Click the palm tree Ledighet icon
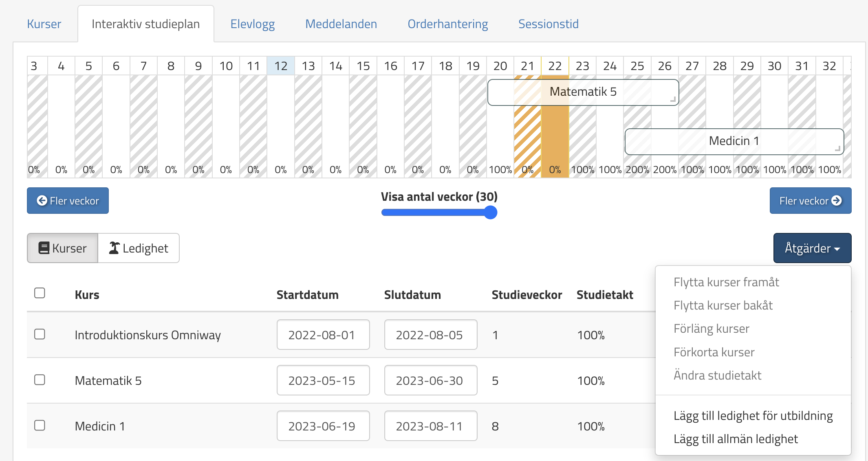Screen dimensions: 868x461 114,248
